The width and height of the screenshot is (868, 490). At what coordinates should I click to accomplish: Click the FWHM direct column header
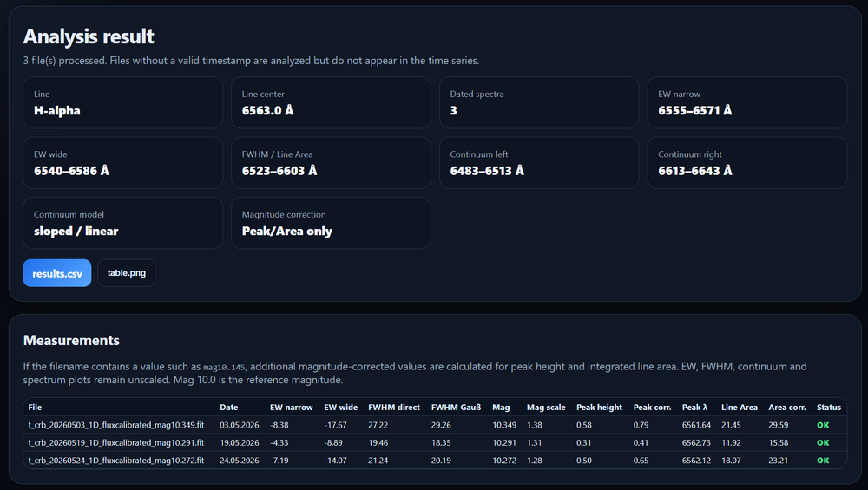pos(394,407)
